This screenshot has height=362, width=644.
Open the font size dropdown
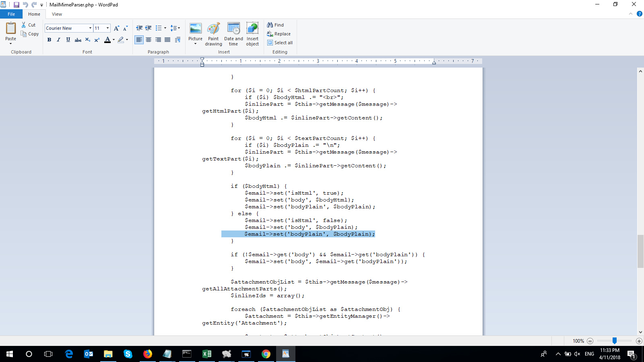tap(107, 28)
